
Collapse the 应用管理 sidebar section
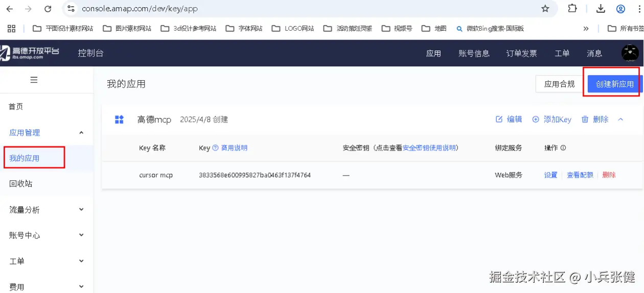(47, 133)
